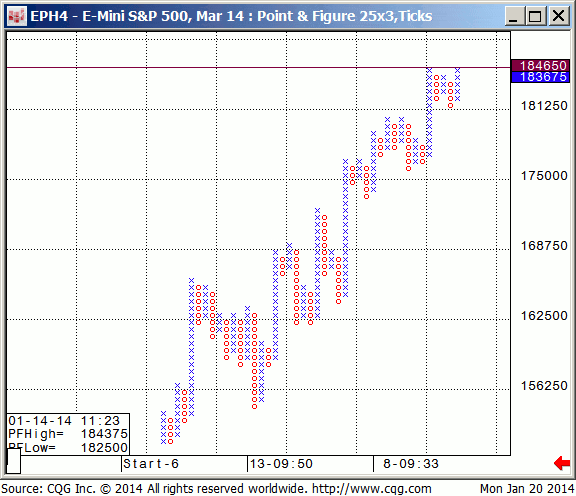Click the CQG chart icon in title bar

click(17, 17)
